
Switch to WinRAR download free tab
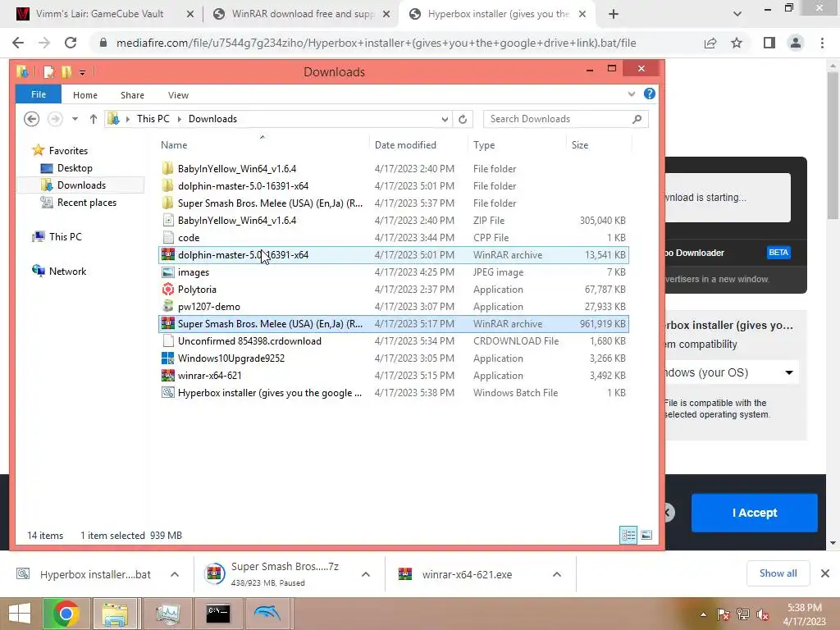[x=301, y=14]
